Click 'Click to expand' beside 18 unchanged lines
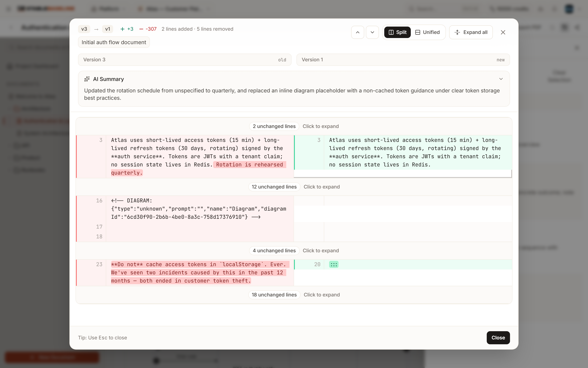588x368 pixels. (322, 295)
